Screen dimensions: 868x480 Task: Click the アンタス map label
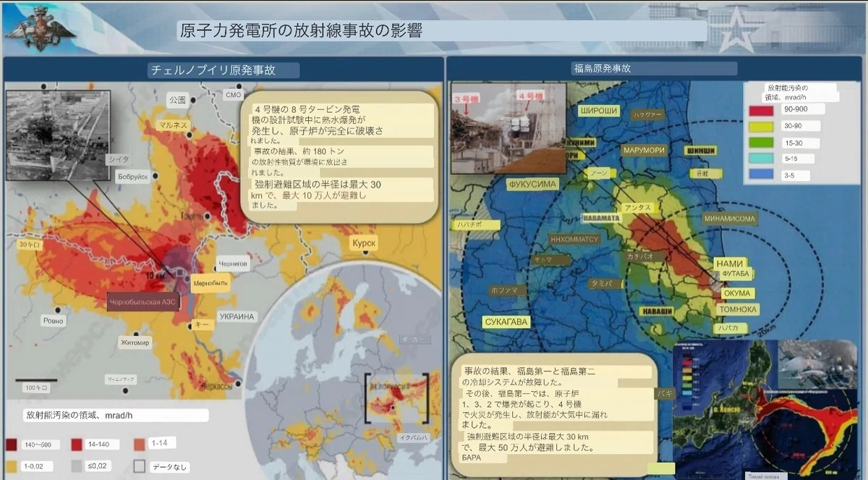click(639, 207)
